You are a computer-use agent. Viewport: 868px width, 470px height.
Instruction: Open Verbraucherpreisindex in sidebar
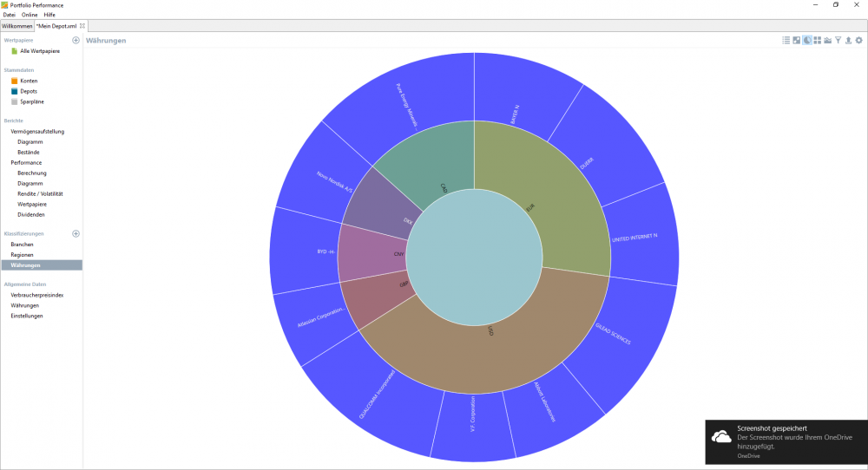37,296
